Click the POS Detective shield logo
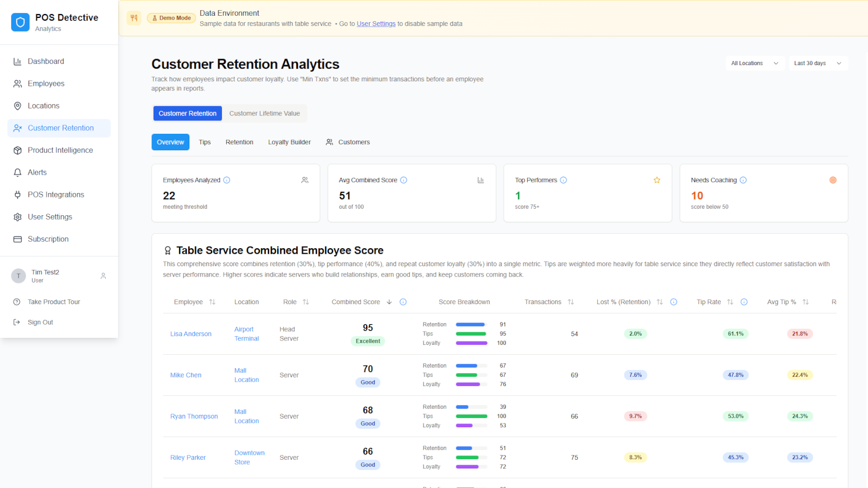Screen dimensions: 868x488 point(21,22)
